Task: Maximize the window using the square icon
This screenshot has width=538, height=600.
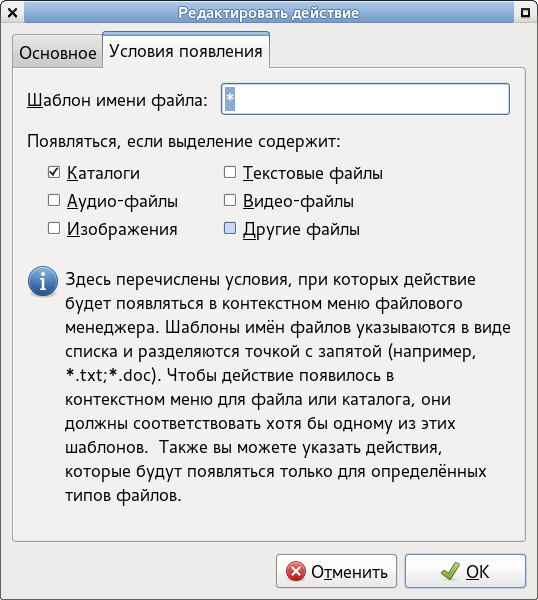Action: pyautogui.click(x=525, y=13)
